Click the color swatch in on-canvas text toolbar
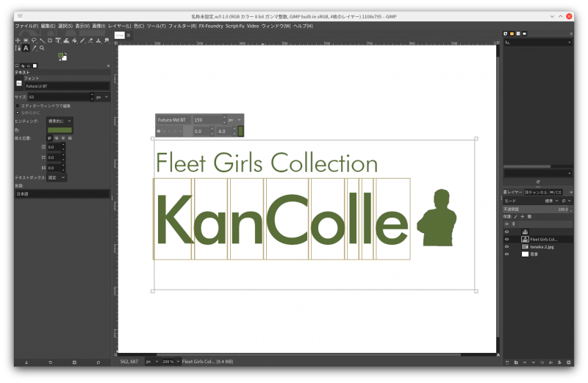The width and height of the screenshot is (588, 383). 240,131
